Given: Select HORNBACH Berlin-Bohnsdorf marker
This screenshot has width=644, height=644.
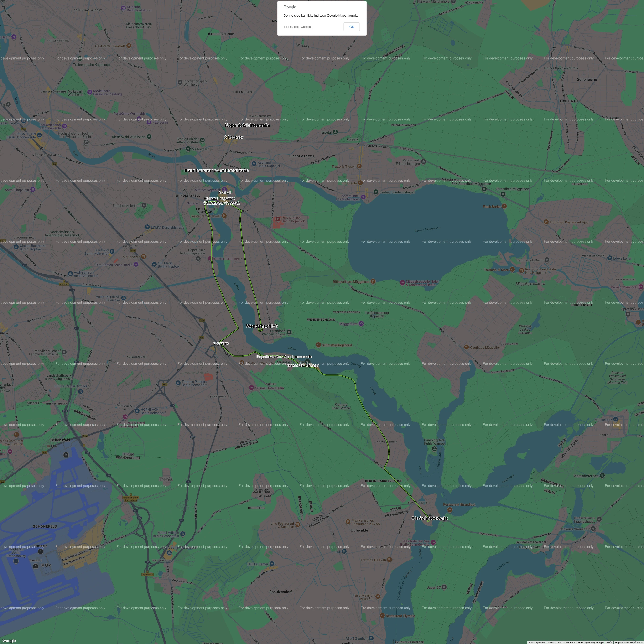Looking at the screenshot, I should (x=137, y=411).
